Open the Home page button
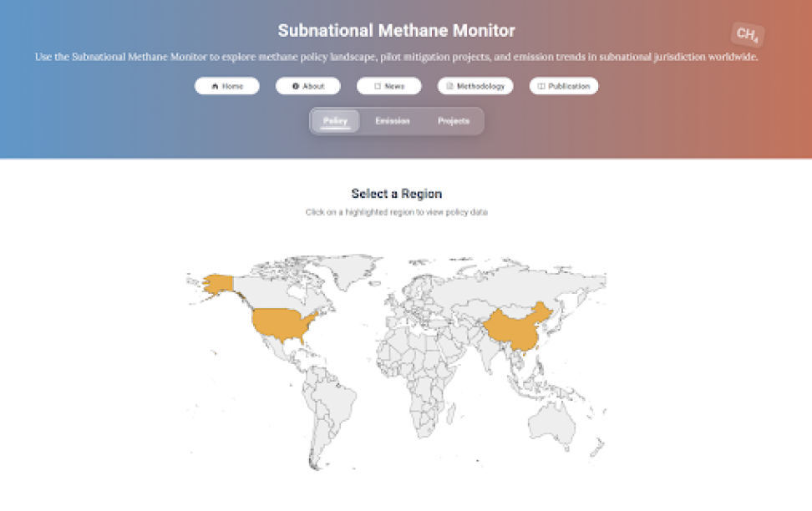 point(227,86)
